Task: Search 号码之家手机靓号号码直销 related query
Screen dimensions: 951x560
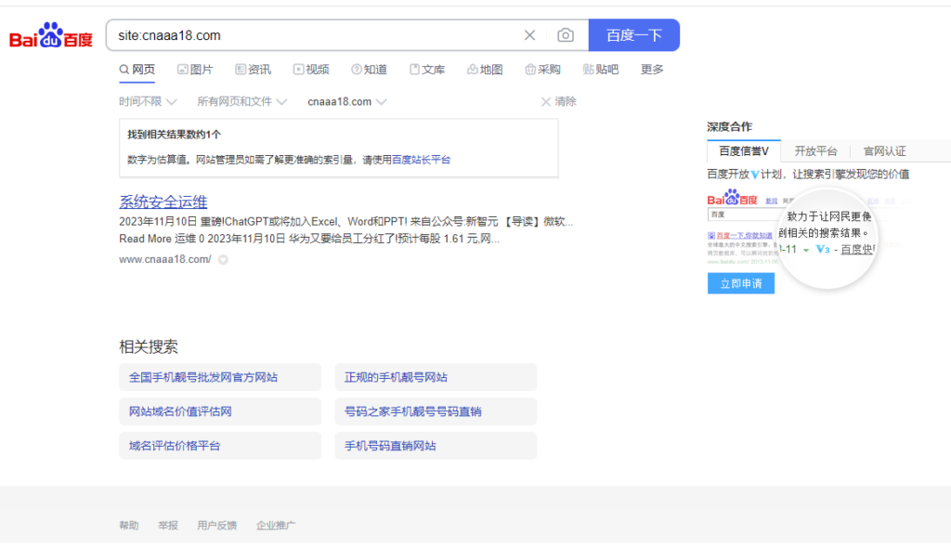Action: (436, 411)
